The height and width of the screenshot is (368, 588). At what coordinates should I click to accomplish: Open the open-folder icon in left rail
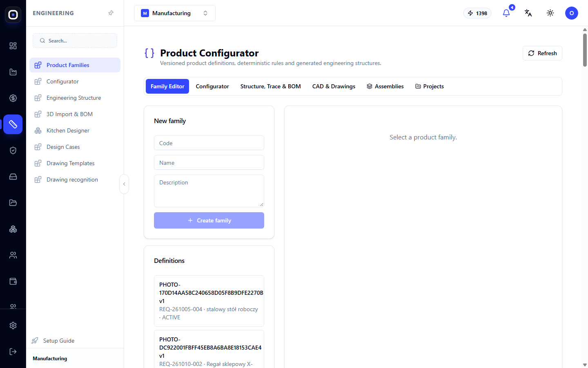(13, 203)
